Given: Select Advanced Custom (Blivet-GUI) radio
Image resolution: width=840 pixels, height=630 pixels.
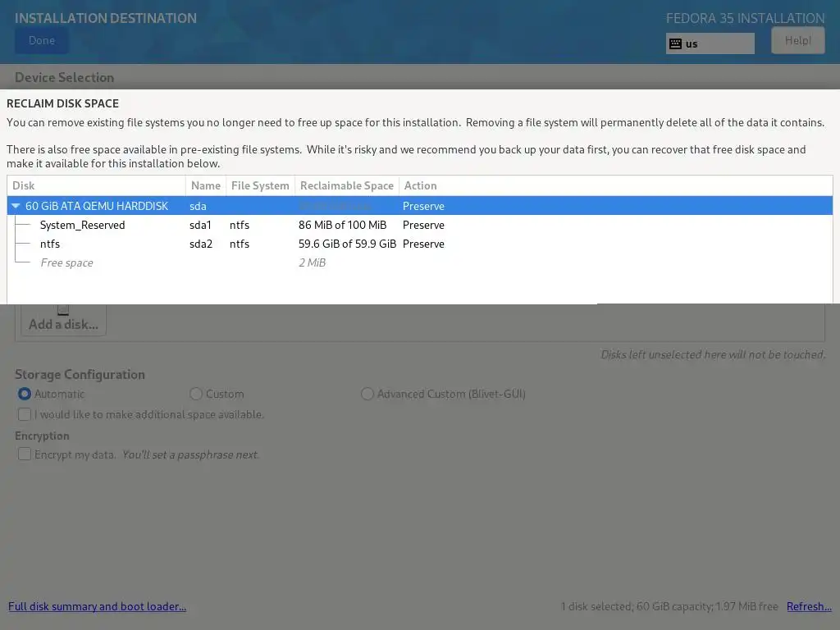Looking at the screenshot, I should click(367, 394).
